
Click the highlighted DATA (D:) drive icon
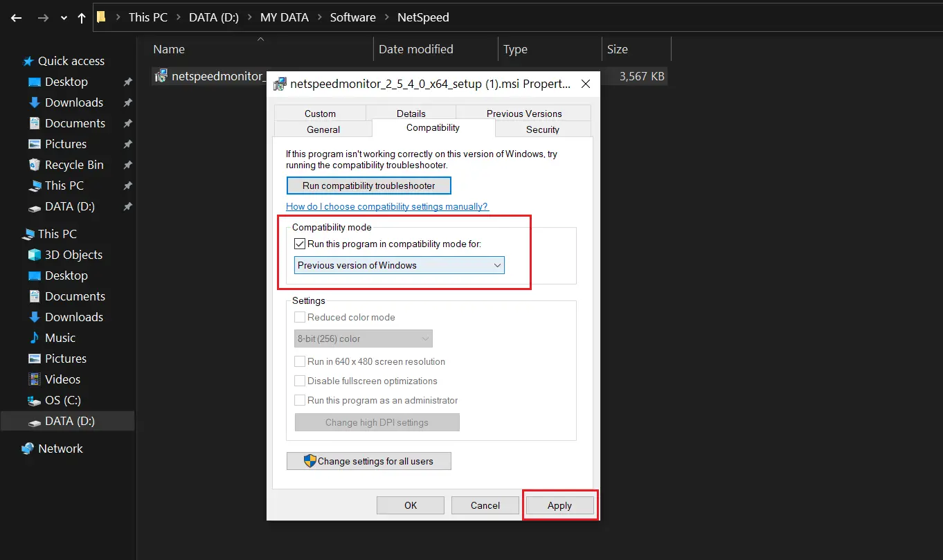tap(34, 421)
